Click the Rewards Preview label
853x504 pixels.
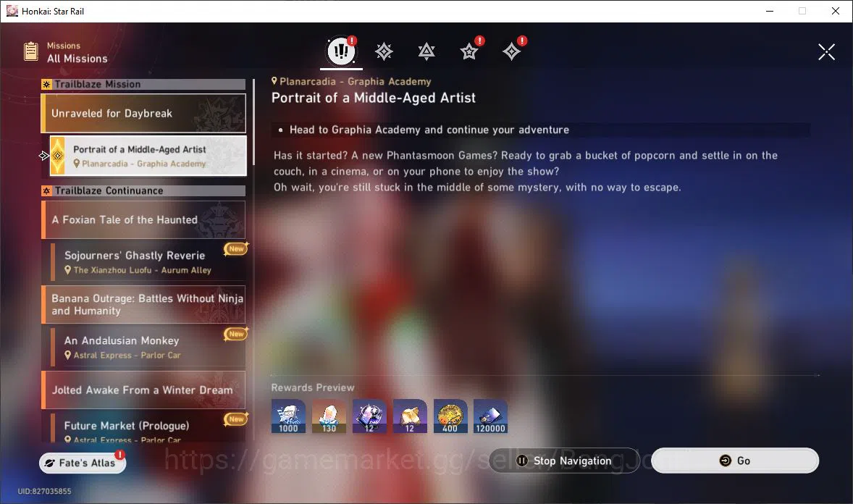tap(313, 387)
